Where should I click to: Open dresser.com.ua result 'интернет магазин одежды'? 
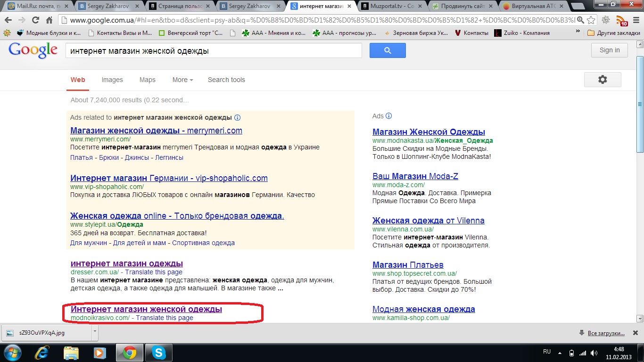127,263
